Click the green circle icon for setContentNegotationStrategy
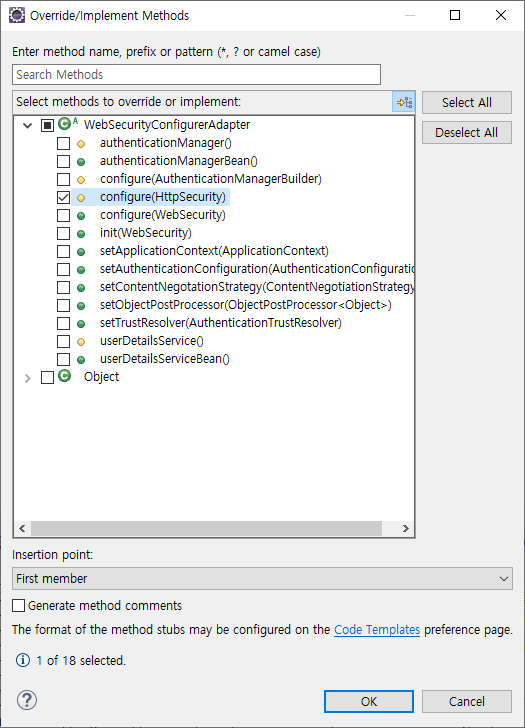 [81, 288]
